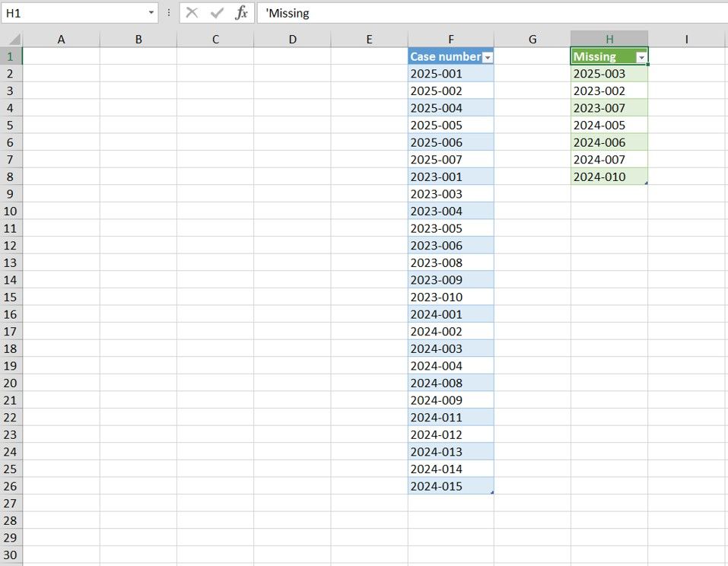Click cell containing 2023-006
The image size is (728, 566).
(451, 245)
